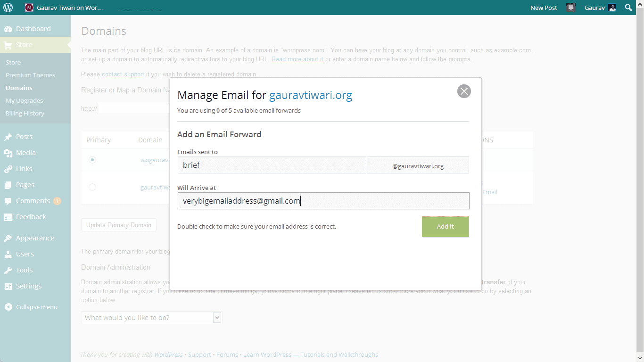The image size is (644, 362).
Task: Collapse menu using the arrow icon
Action: [8, 307]
